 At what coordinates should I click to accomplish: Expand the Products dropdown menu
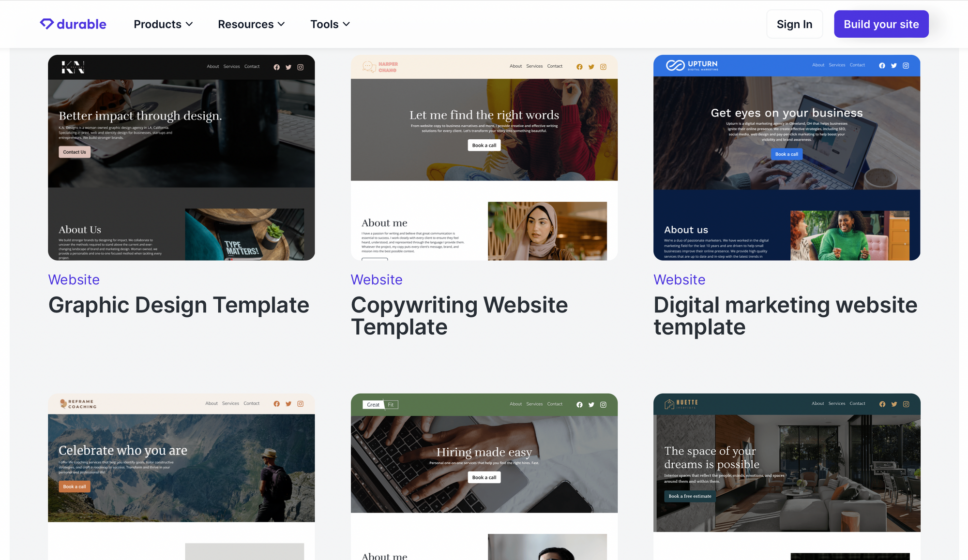click(163, 24)
